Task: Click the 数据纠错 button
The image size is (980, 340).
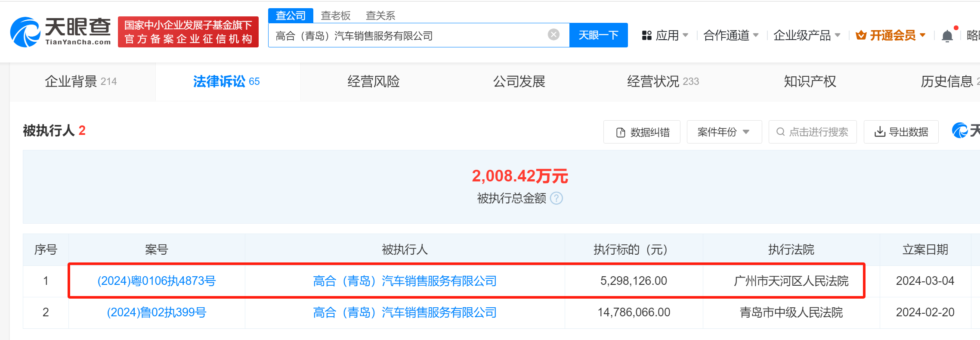Action: 642,132
